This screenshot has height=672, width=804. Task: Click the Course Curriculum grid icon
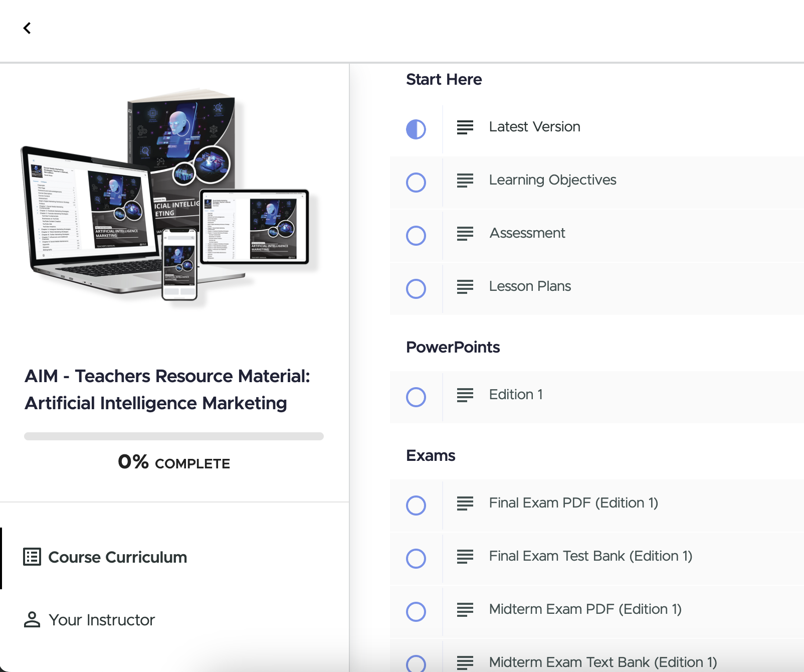(x=32, y=557)
